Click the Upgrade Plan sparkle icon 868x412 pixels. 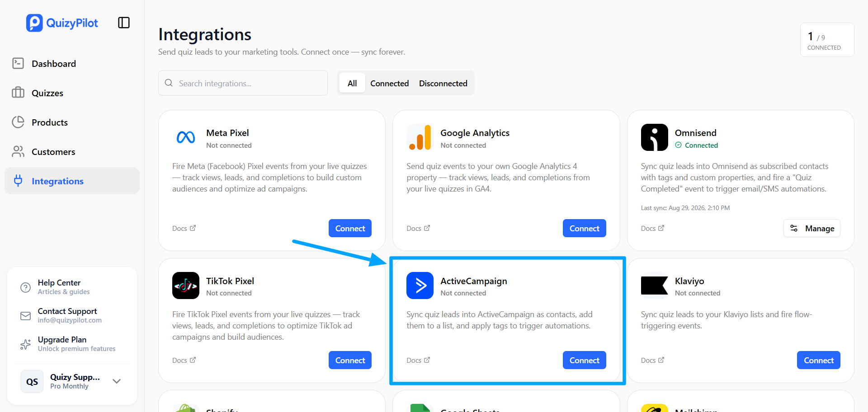coord(26,344)
